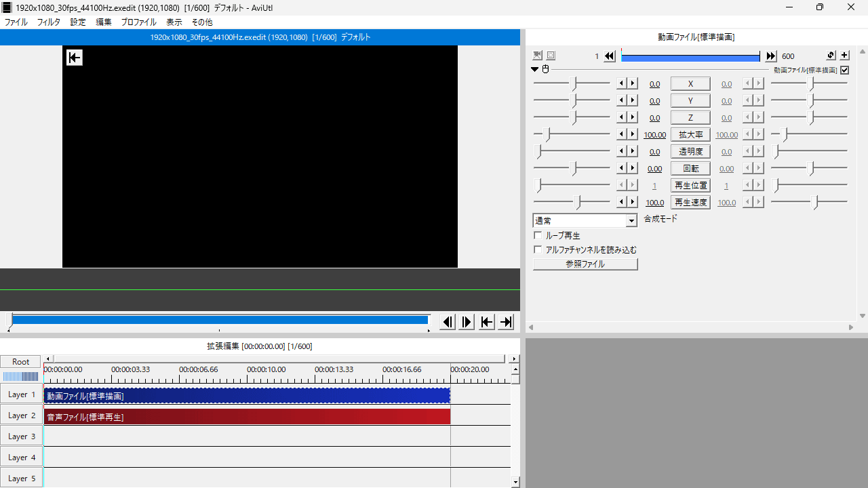Click the Root scene button in timeline
Viewport: 868px width, 488px height.
(21, 362)
